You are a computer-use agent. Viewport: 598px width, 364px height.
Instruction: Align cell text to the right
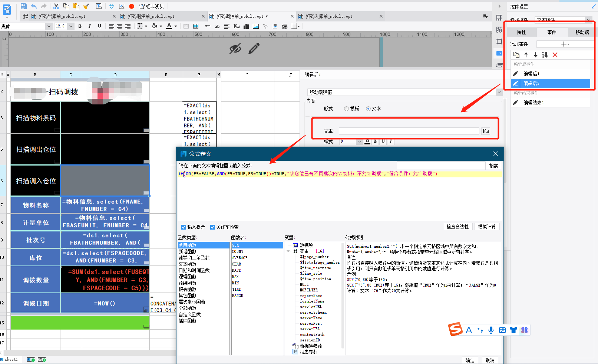128,26
